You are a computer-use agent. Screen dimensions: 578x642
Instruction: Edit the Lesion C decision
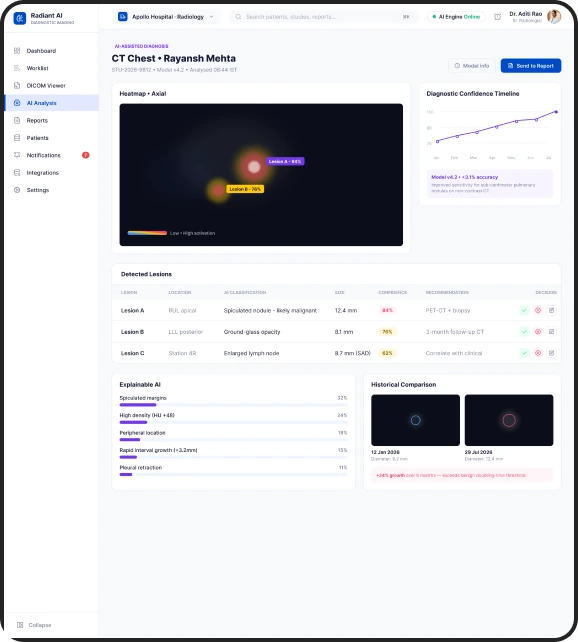pos(551,353)
